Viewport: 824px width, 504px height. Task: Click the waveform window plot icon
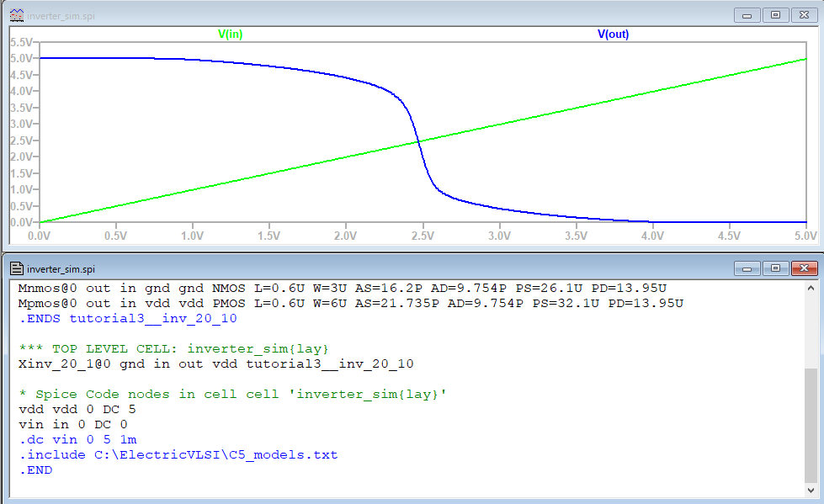(17, 16)
